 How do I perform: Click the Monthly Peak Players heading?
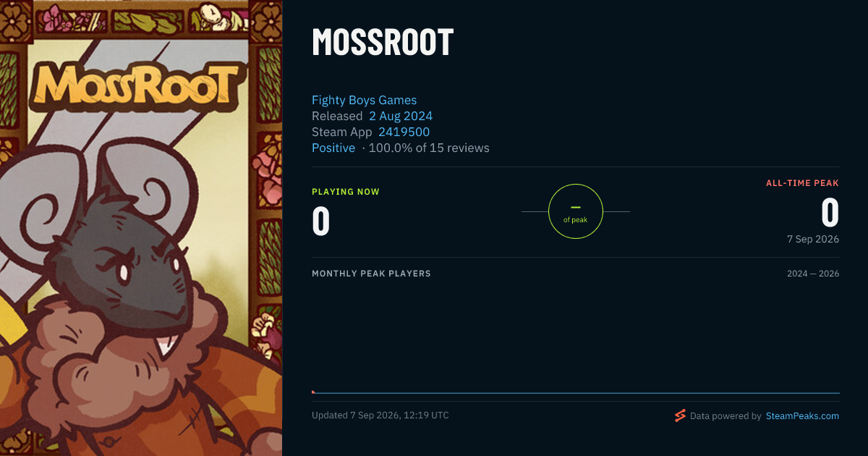[371, 274]
